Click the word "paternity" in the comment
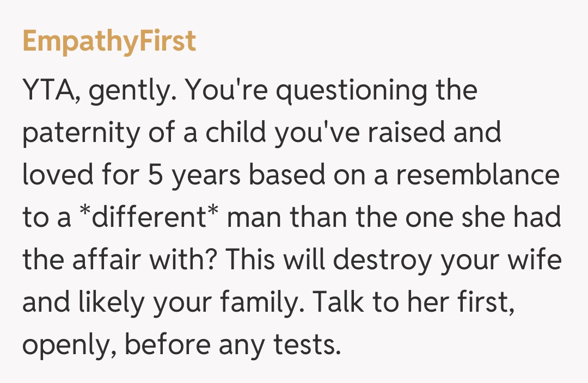The image size is (588, 383). (x=80, y=133)
